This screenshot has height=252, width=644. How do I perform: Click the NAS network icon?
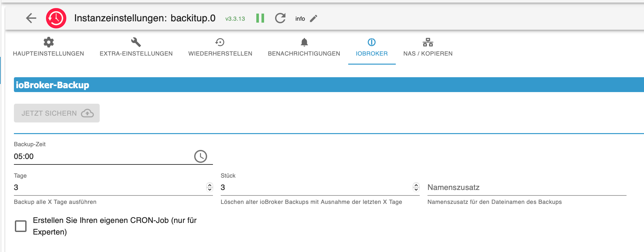(x=428, y=42)
